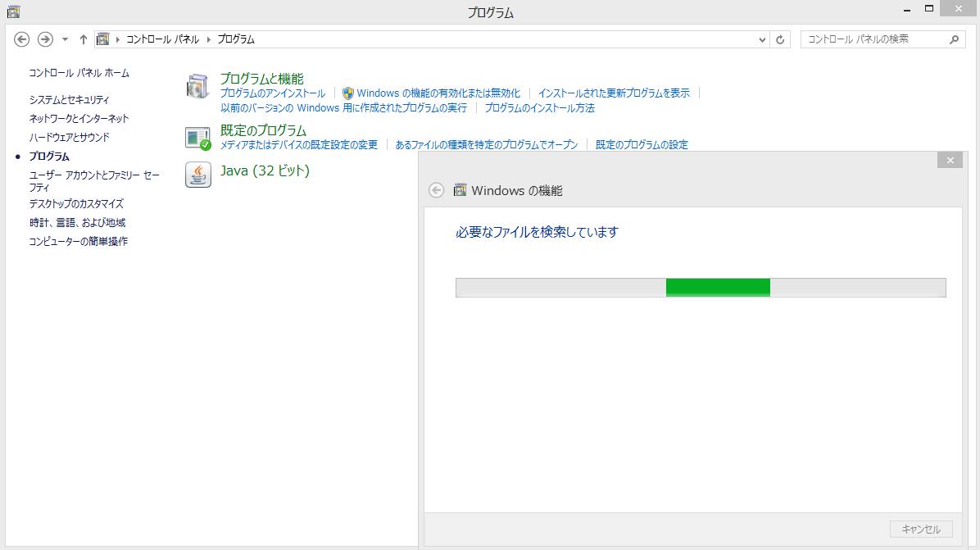Minimize the プログラム window
980x550 pixels.
(x=907, y=9)
